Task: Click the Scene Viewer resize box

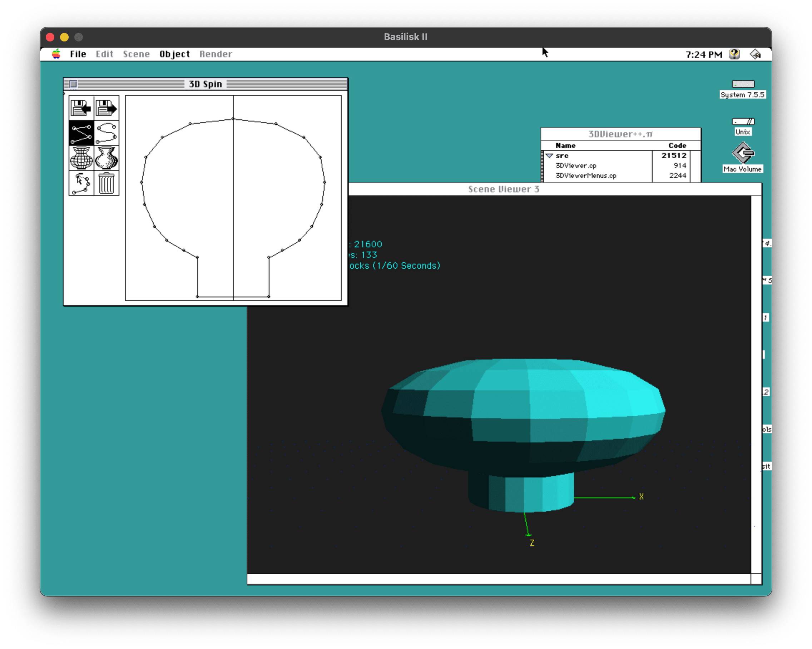Action: coord(756,579)
